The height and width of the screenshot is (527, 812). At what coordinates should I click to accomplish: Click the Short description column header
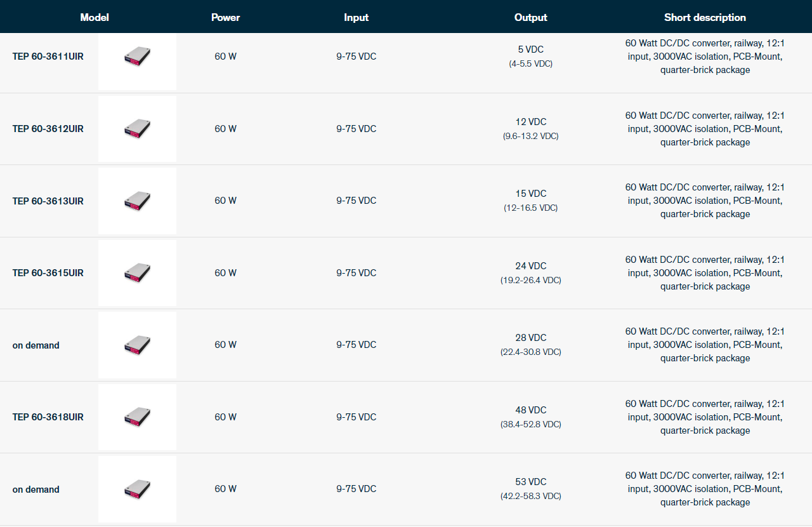click(x=705, y=18)
